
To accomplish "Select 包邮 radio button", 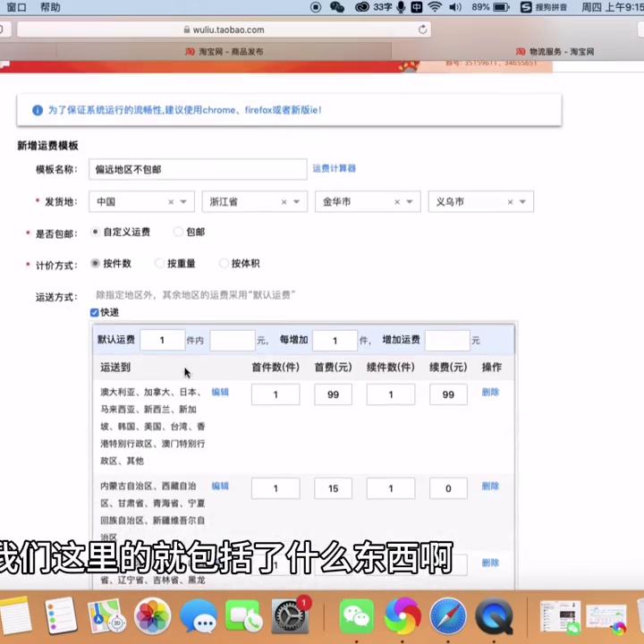I will (178, 232).
